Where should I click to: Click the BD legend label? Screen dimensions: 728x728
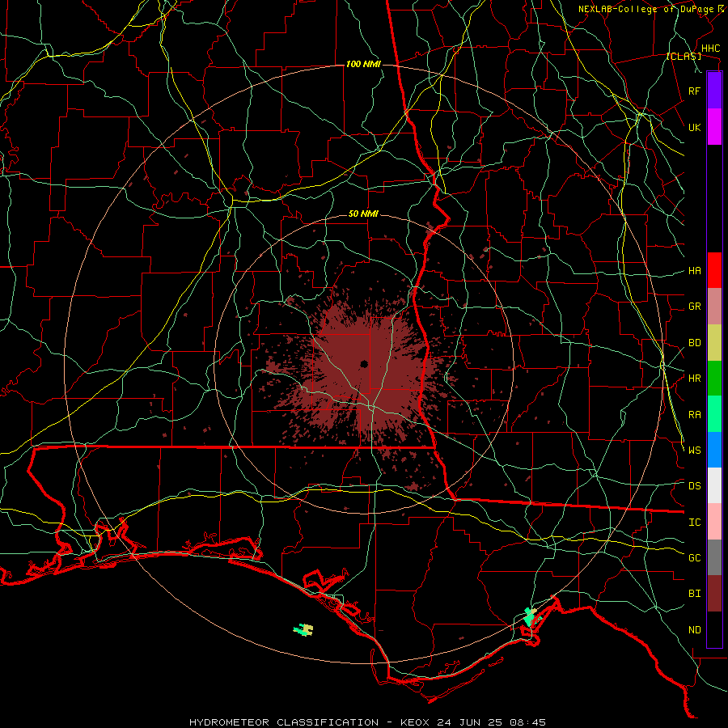point(694,343)
